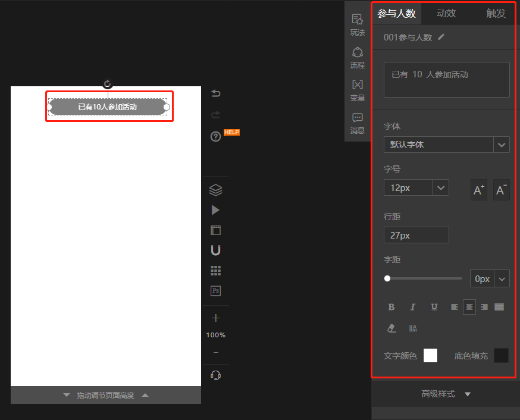Toggle italic text formatting
This screenshot has height=420, width=520.
pyautogui.click(x=413, y=307)
